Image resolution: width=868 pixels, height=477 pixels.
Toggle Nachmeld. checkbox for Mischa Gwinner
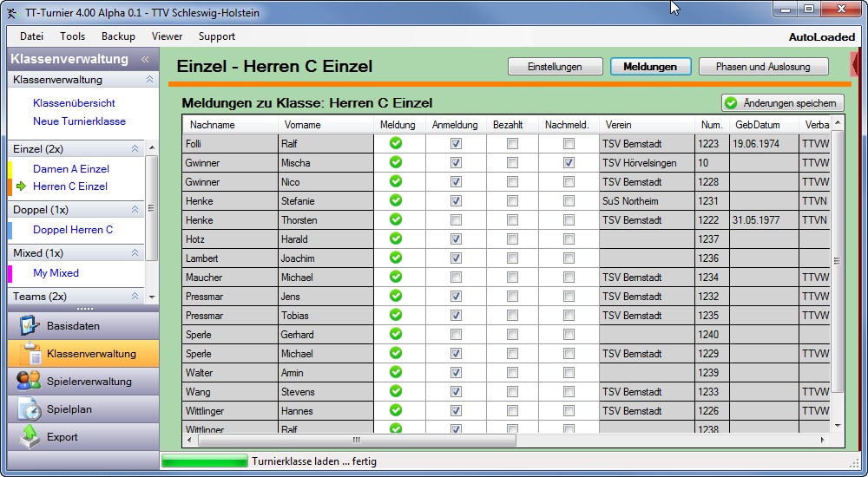click(569, 163)
